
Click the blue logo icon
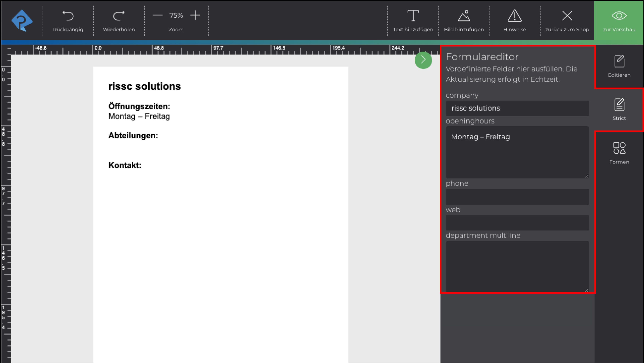pyautogui.click(x=22, y=20)
